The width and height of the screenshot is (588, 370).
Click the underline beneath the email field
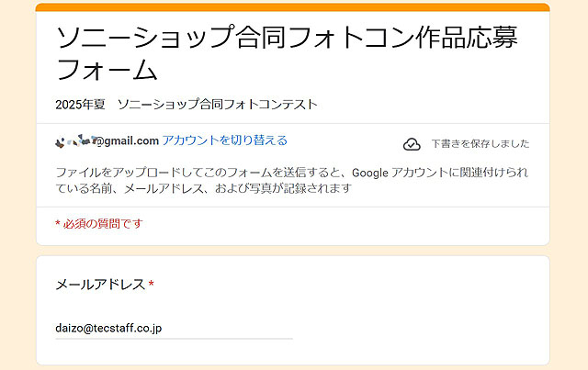174,339
